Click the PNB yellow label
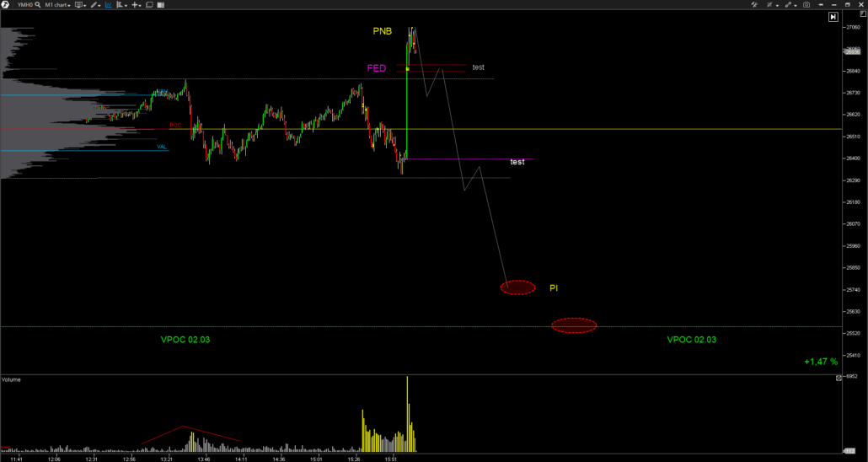The height and width of the screenshot is (462, 868). 382,31
